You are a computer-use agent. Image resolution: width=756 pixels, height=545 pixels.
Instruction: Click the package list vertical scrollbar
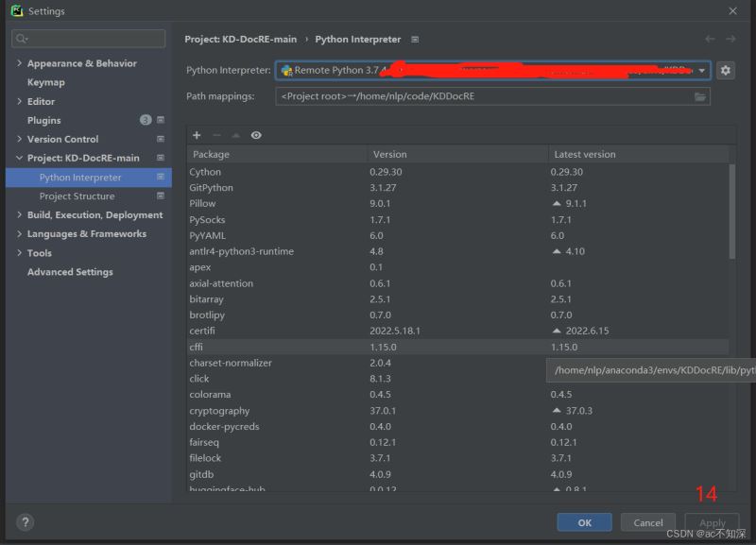point(731,211)
